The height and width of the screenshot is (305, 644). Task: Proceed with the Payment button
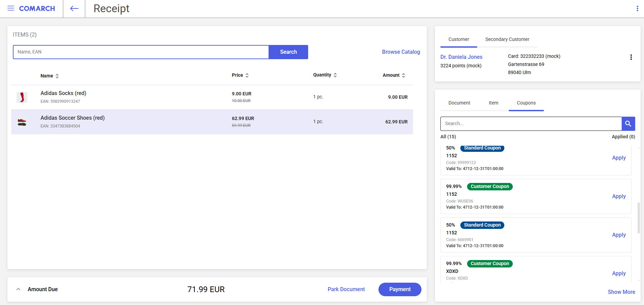click(x=400, y=289)
